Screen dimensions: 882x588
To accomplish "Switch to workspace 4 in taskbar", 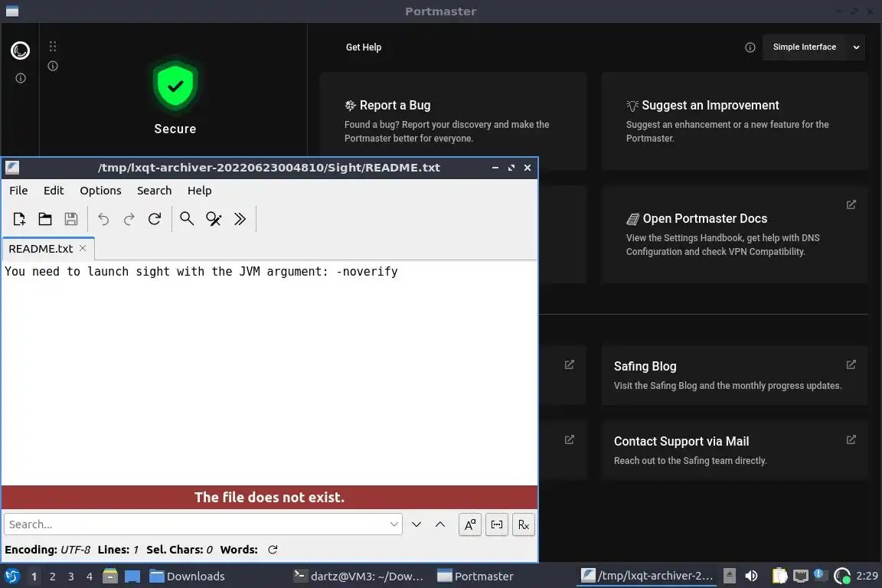I will [x=90, y=577].
